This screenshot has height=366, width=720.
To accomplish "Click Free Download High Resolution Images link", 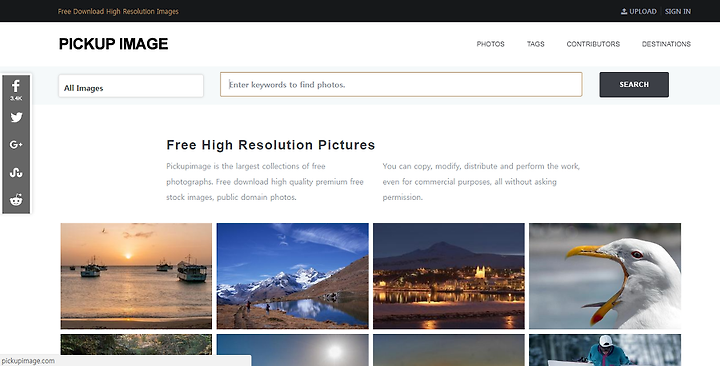I will tap(118, 11).
